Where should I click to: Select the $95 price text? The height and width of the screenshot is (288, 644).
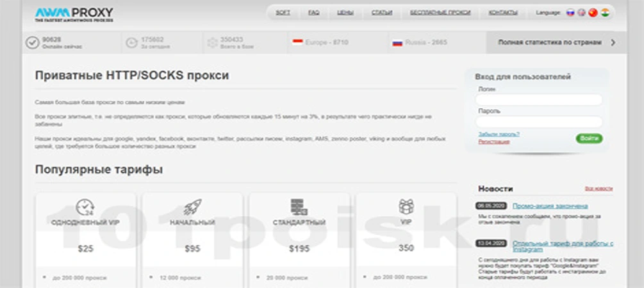pos(192,248)
